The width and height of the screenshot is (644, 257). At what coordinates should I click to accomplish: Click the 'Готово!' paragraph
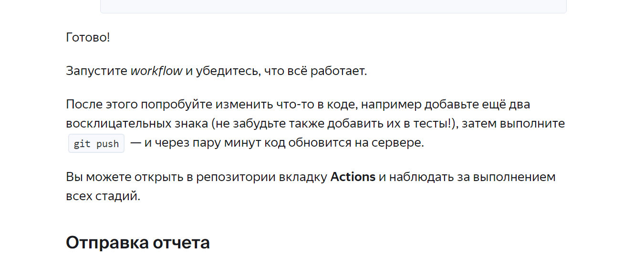(88, 37)
